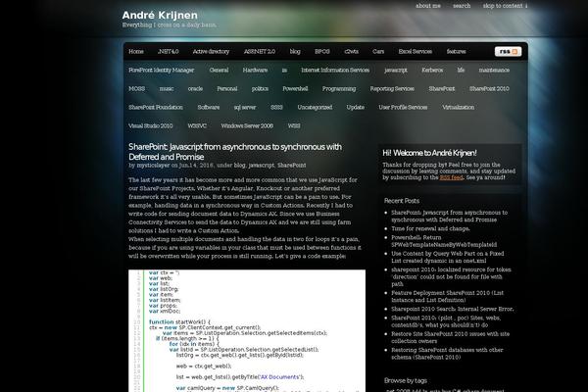The image size is (588, 392).
Task: Click the about me link
Action: pos(428,6)
